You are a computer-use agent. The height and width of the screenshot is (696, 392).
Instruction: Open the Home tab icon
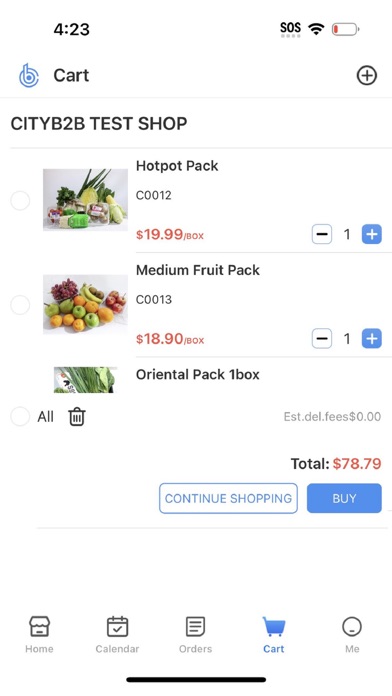pos(39,627)
